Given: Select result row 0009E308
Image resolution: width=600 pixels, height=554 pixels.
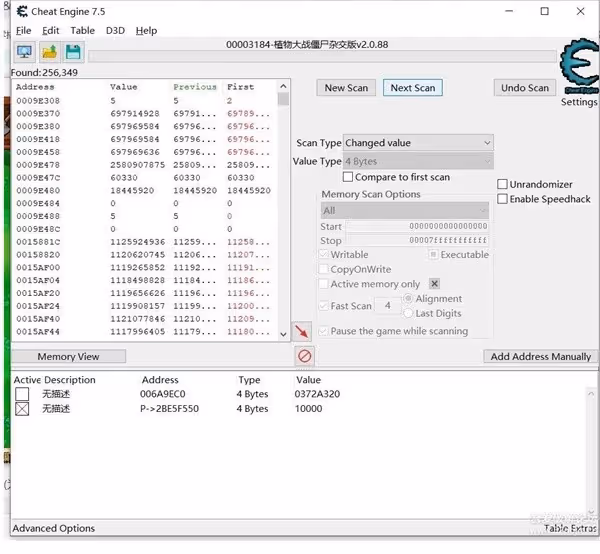Looking at the screenshot, I should point(145,101).
